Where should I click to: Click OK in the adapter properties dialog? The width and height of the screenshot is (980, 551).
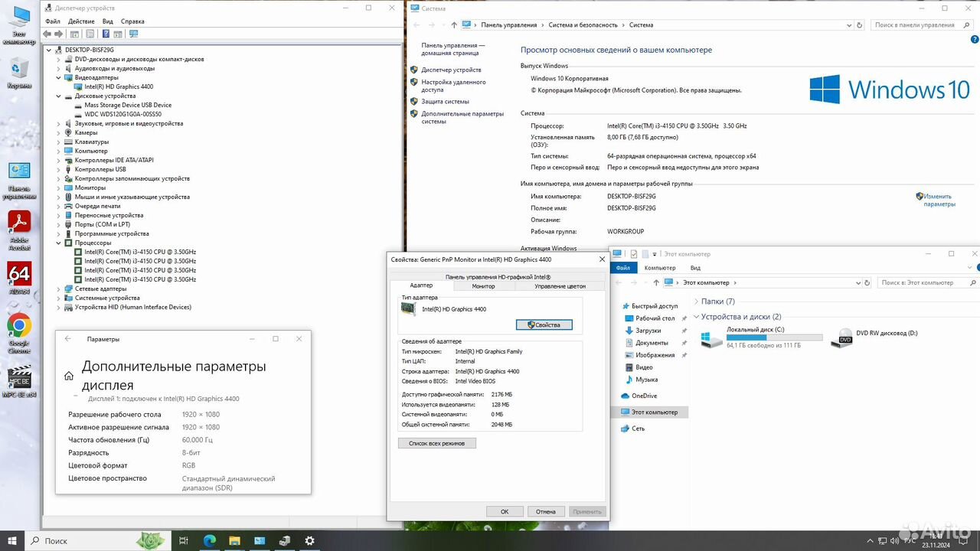(x=505, y=511)
